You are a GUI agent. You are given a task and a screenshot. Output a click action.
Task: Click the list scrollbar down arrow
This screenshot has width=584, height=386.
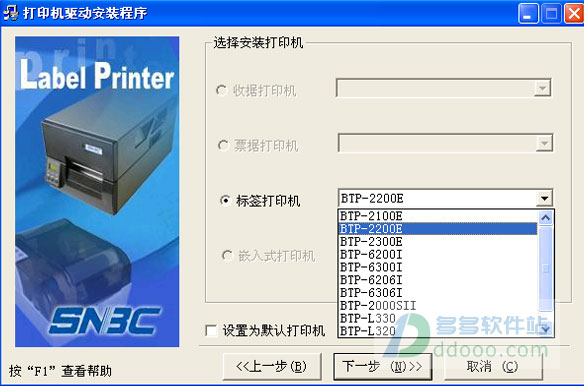tap(546, 329)
